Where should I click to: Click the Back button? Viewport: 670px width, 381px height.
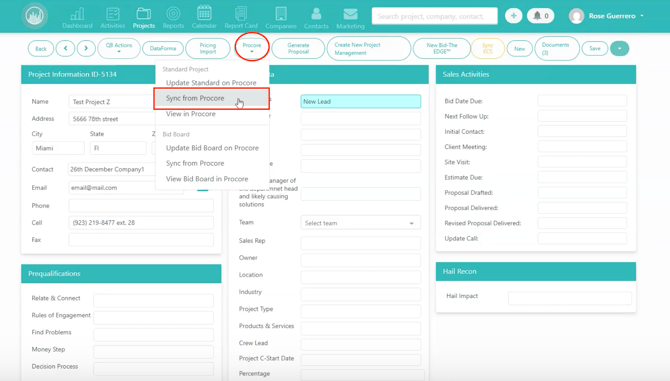tap(41, 48)
